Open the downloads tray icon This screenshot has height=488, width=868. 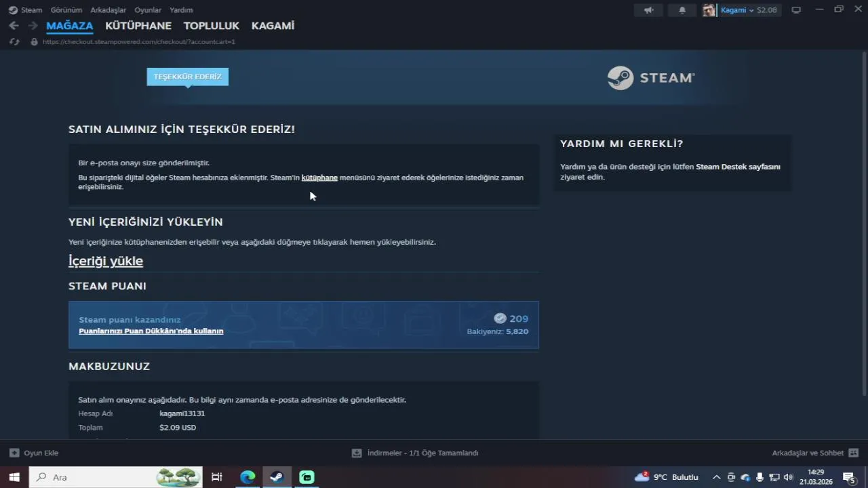(x=357, y=453)
